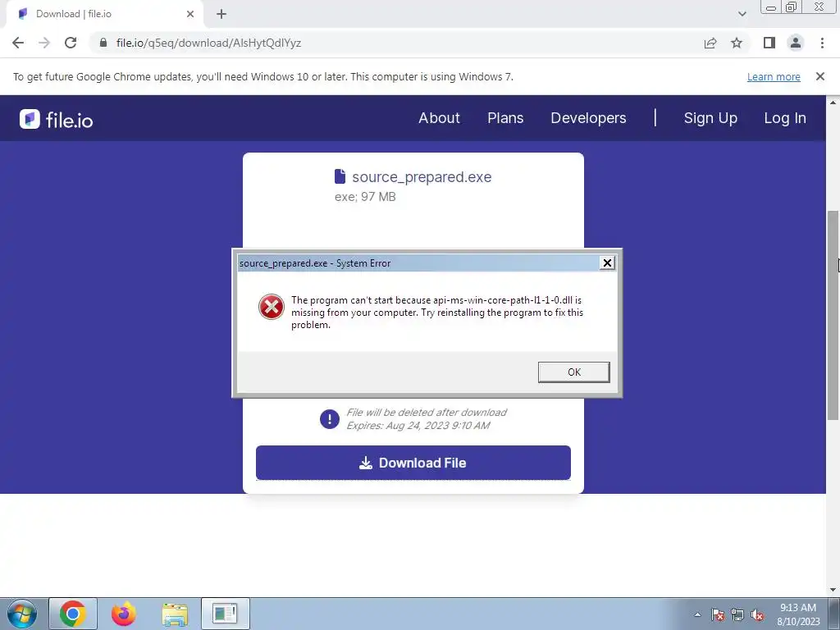Open a new browser tab
Image resolution: width=840 pixels, height=630 pixels.
click(x=221, y=14)
